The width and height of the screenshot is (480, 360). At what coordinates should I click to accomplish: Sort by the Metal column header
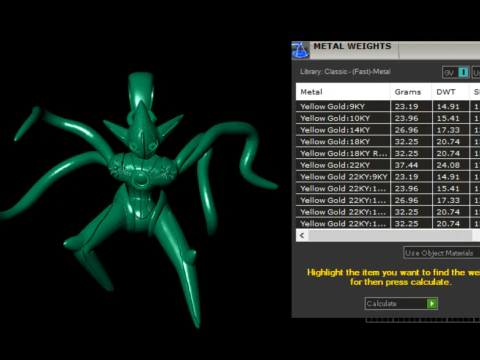343,92
